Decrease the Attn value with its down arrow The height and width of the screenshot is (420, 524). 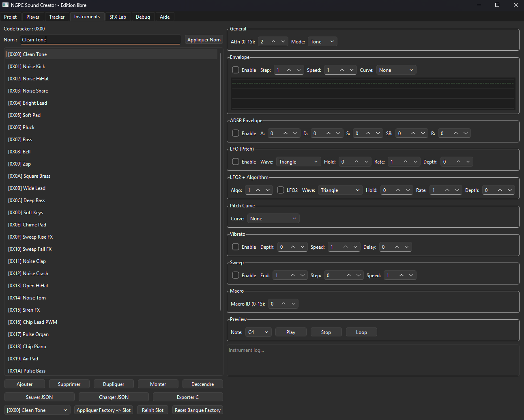[283, 42]
